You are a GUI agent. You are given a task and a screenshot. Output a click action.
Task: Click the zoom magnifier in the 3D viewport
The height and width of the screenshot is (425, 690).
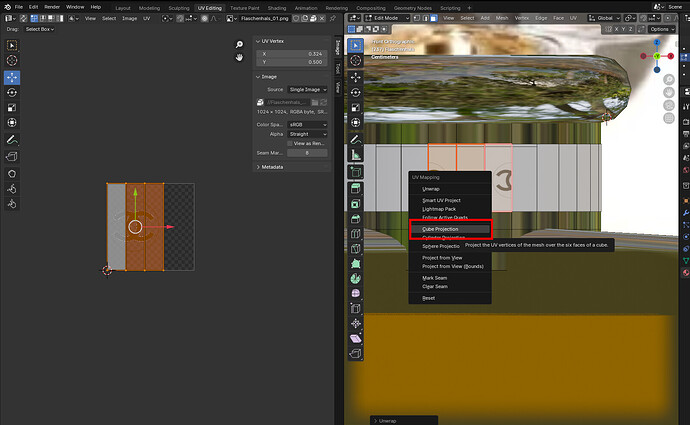669,80
